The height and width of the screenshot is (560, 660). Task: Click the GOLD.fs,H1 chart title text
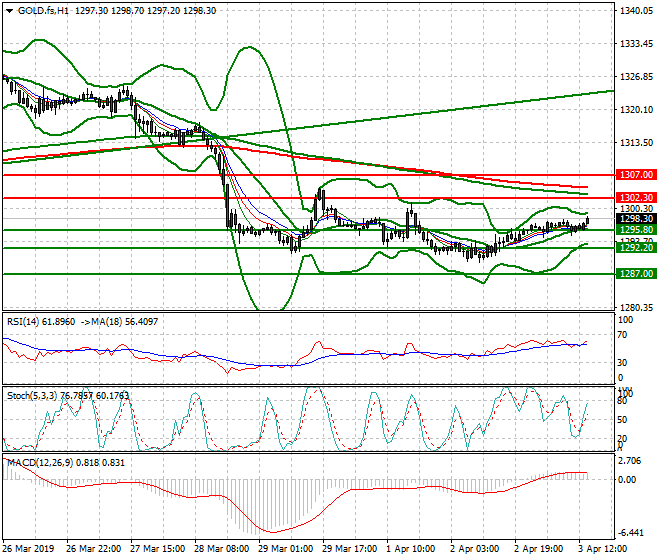tap(40, 11)
